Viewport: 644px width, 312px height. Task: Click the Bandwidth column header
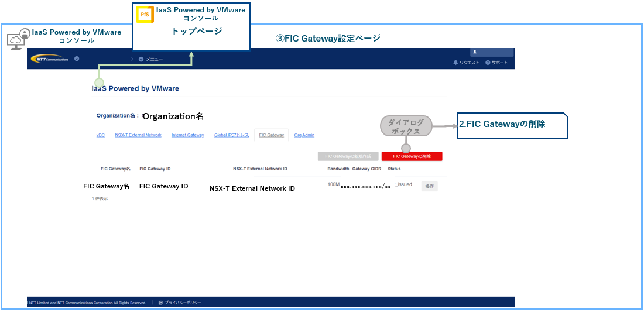pyautogui.click(x=338, y=169)
